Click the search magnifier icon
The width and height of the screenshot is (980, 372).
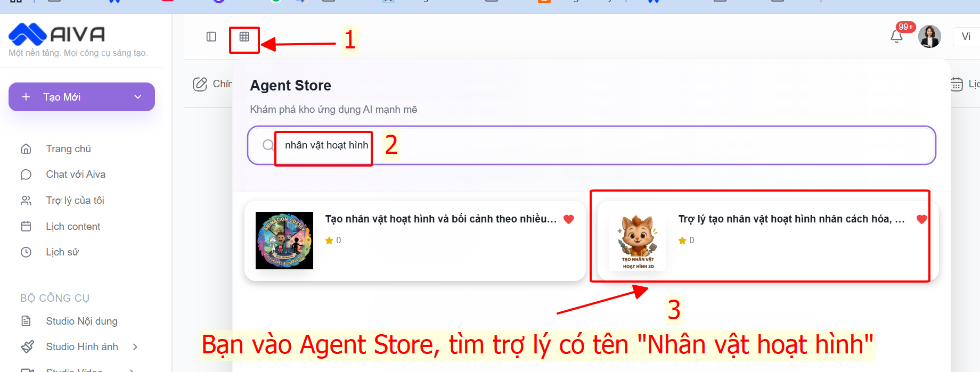pos(268,145)
